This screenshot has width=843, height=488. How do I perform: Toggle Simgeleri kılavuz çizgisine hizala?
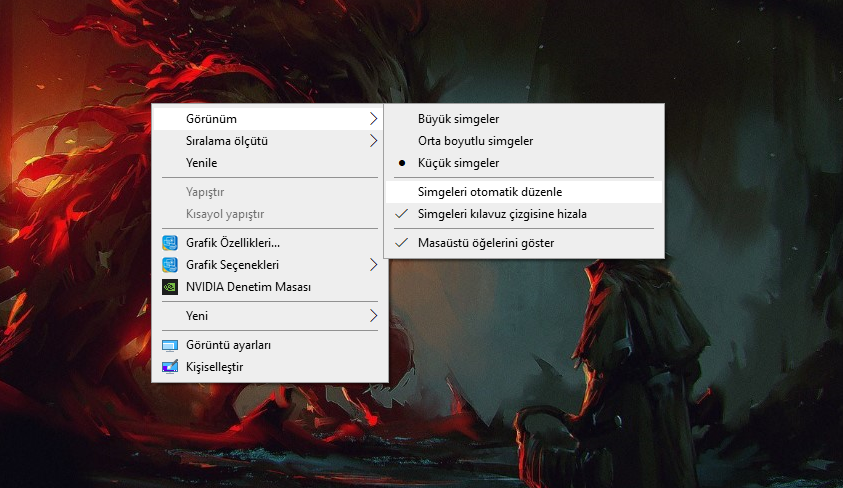coord(524,214)
